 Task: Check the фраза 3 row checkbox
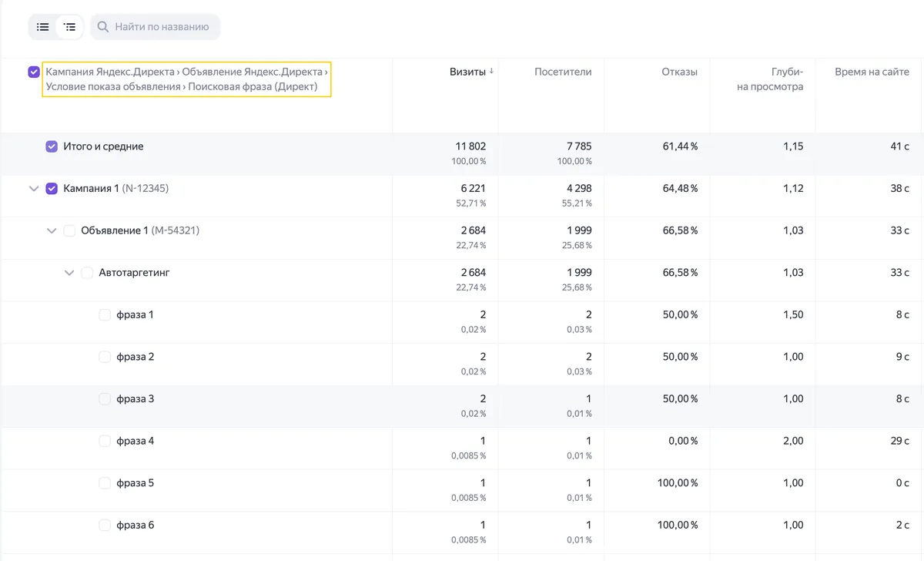click(105, 398)
